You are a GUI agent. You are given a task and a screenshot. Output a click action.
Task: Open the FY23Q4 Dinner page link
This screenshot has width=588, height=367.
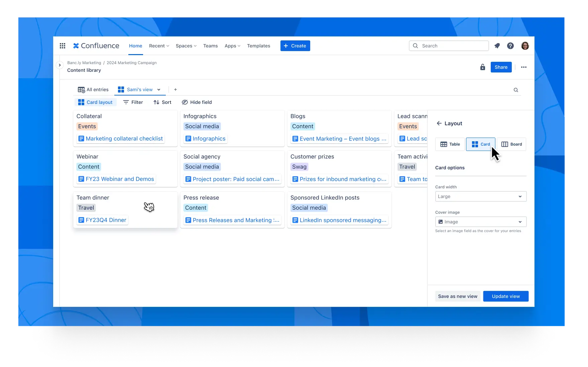point(106,220)
